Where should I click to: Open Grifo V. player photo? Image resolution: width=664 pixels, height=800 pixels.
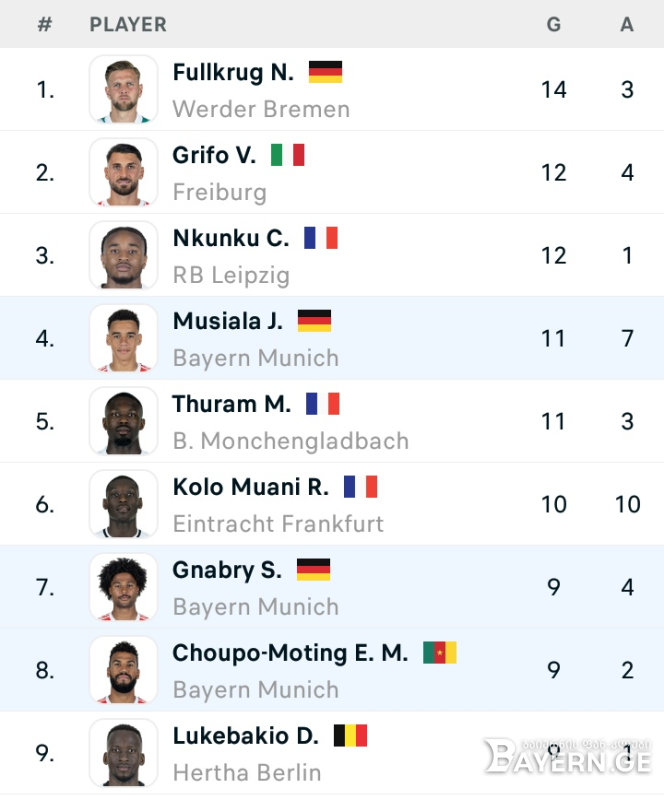124,172
